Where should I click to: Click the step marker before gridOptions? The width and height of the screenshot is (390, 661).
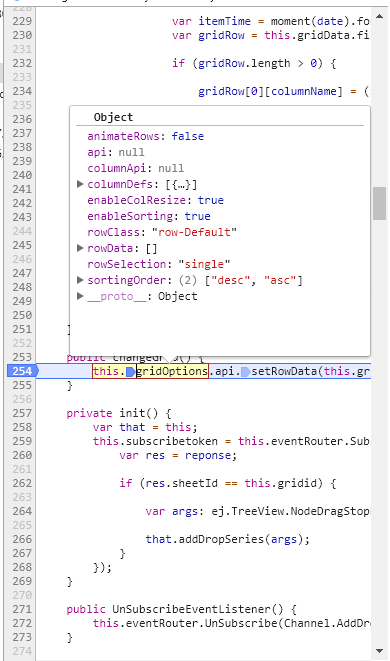click(x=131, y=371)
